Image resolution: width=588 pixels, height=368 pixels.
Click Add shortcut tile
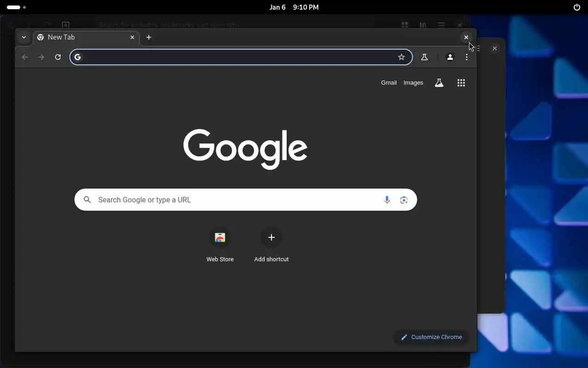pos(271,246)
